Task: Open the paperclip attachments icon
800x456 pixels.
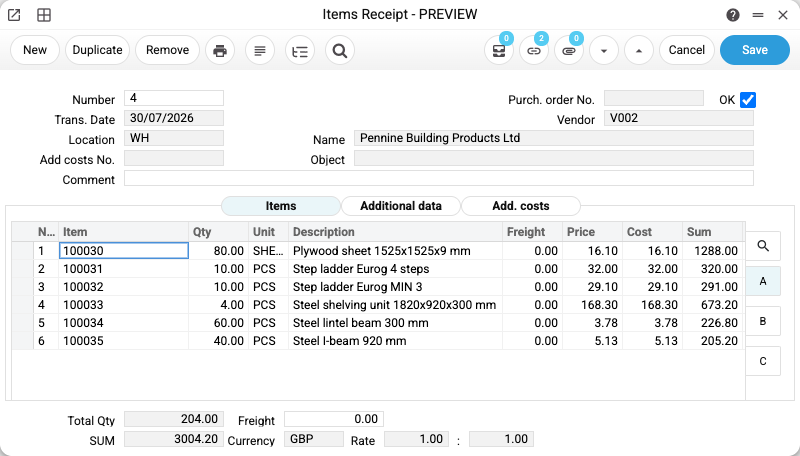Action: coord(569,50)
